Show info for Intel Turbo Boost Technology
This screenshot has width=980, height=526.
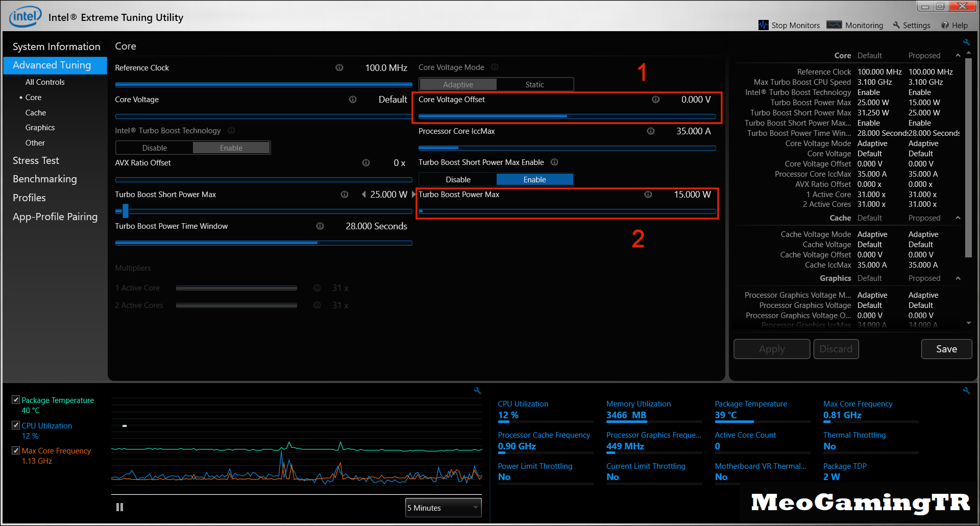pyautogui.click(x=231, y=130)
